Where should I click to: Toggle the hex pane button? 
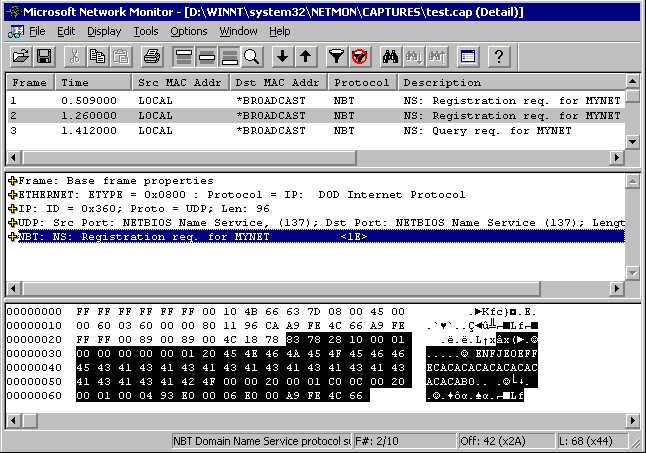coord(229,56)
